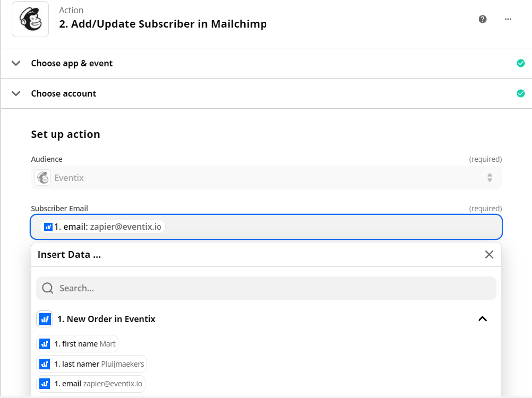Insert the email zapier@eventix.io option

click(91, 384)
